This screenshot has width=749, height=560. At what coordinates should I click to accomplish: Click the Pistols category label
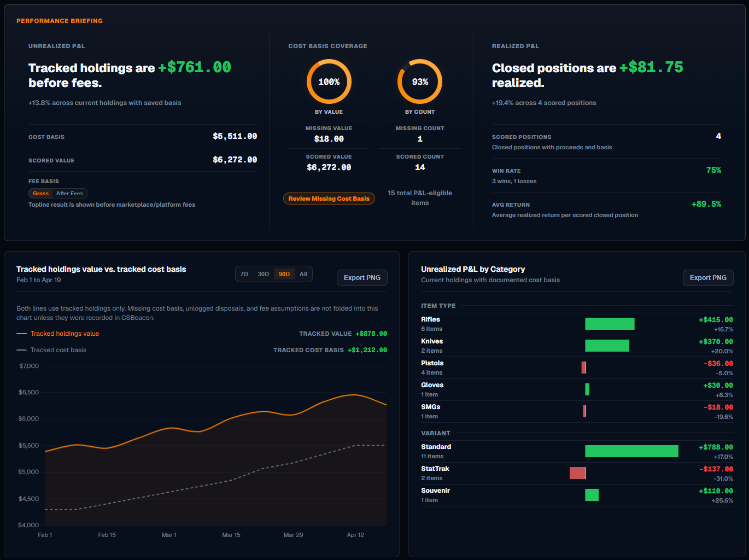click(x=432, y=363)
